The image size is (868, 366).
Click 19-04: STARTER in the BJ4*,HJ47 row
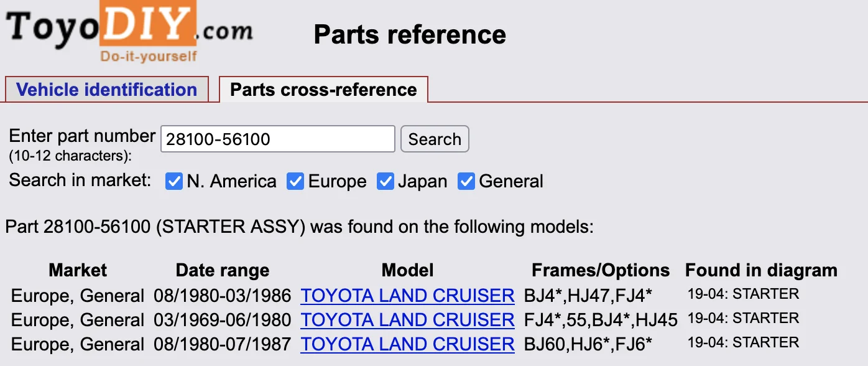[x=743, y=294]
